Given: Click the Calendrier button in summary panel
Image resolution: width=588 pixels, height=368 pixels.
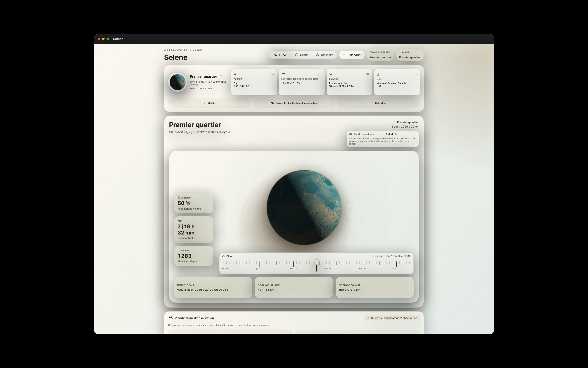Looking at the screenshot, I should [379, 103].
